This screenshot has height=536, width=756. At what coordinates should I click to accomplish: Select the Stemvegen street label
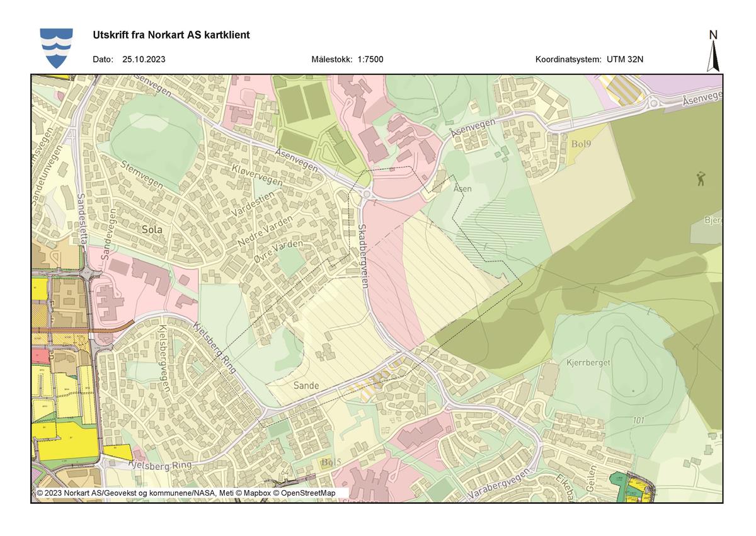click(x=142, y=175)
